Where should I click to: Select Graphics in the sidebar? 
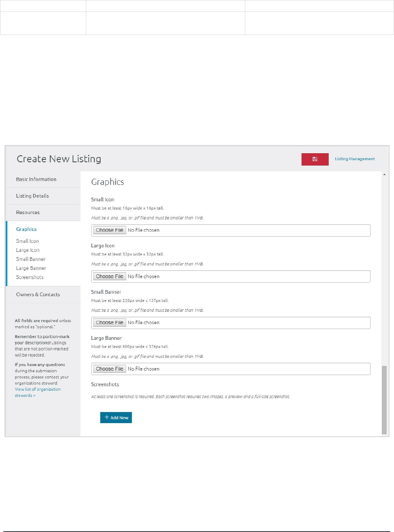[x=26, y=229]
